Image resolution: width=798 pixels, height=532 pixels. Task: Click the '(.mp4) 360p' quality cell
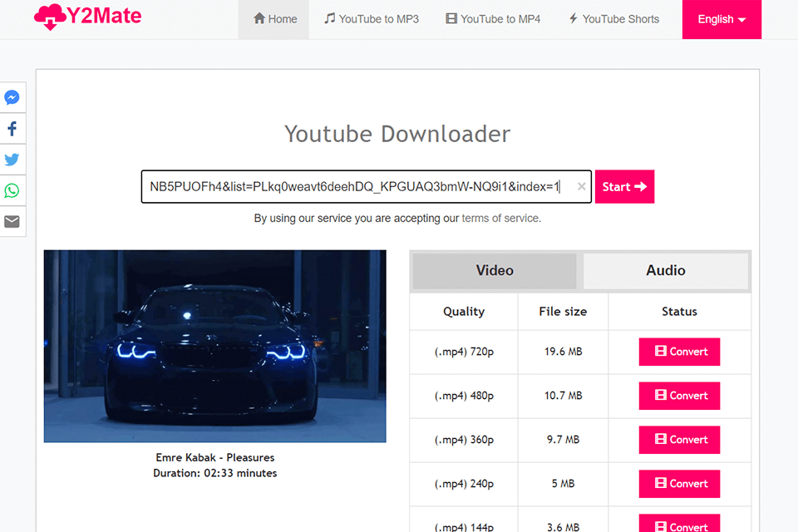pyautogui.click(x=464, y=440)
